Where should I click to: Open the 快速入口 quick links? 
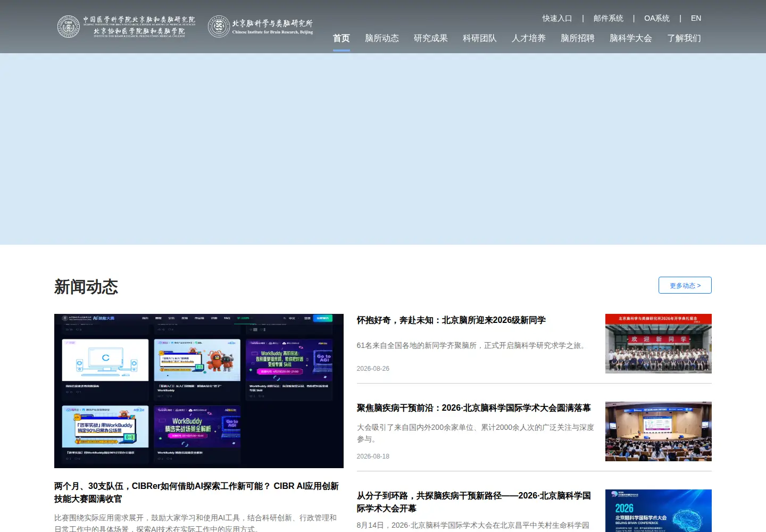(557, 18)
